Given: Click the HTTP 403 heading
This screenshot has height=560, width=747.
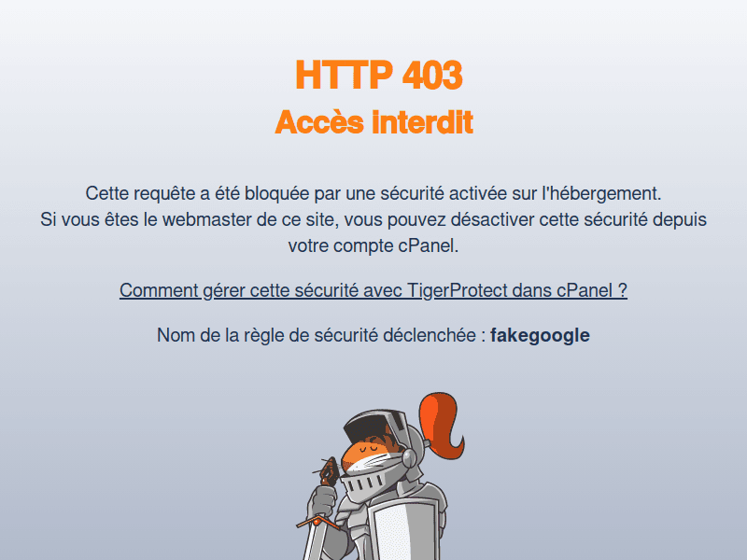Looking at the screenshot, I should 379,75.
